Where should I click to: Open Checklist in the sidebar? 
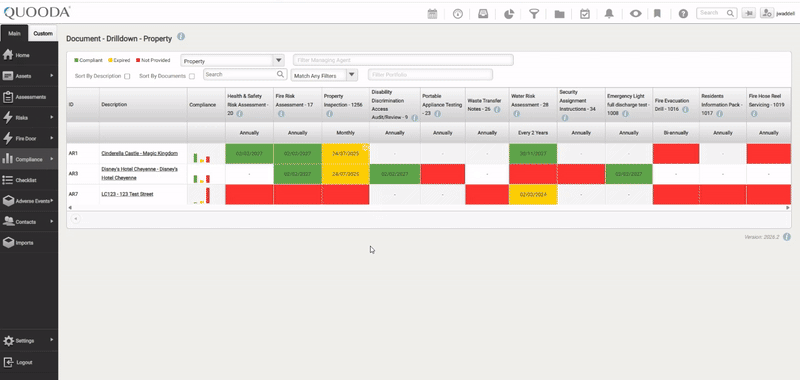tap(29, 180)
